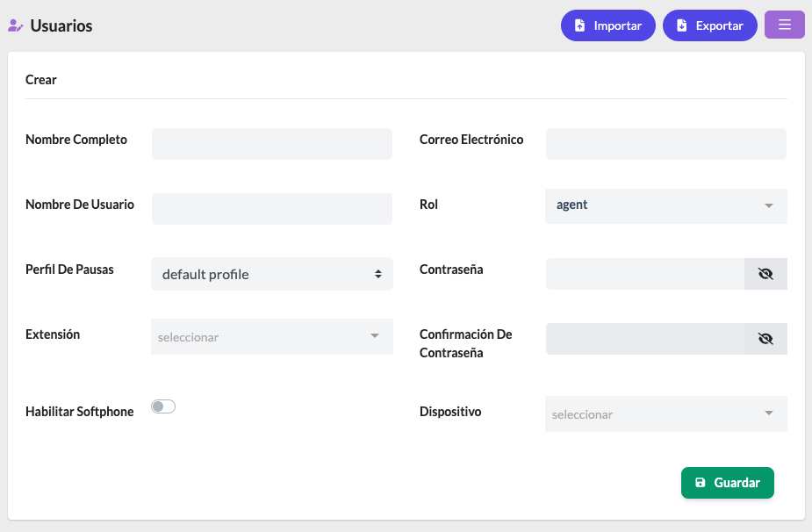Open the Dispositivo seleccionar dropdown

click(666, 413)
